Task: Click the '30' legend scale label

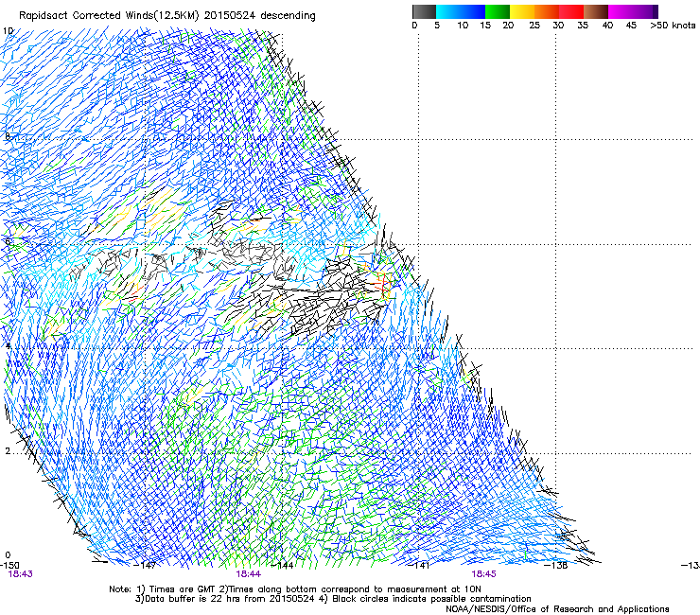Action: pos(558,26)
